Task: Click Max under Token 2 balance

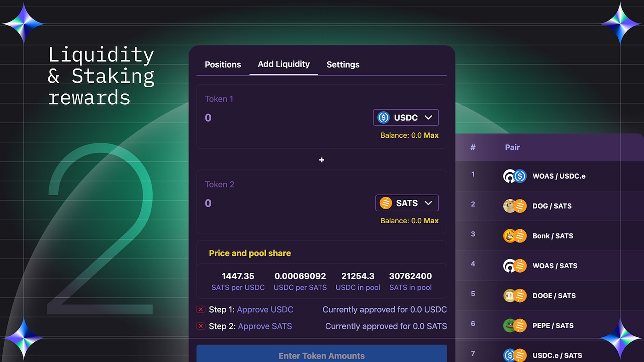Action: (431, 221)
